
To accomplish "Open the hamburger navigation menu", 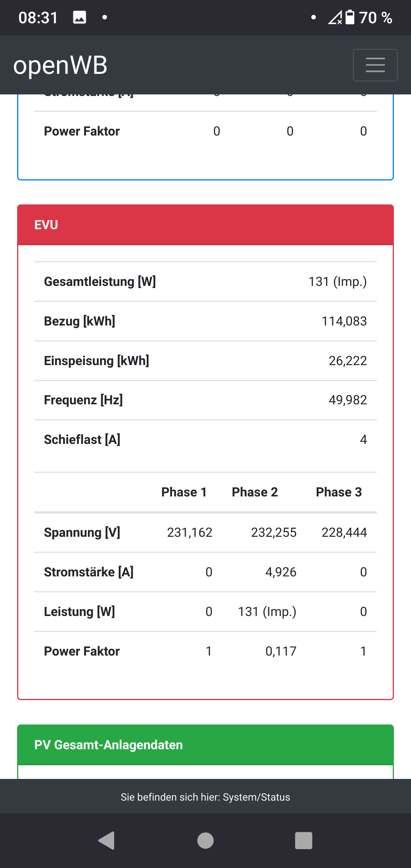I will coord(375,65).
